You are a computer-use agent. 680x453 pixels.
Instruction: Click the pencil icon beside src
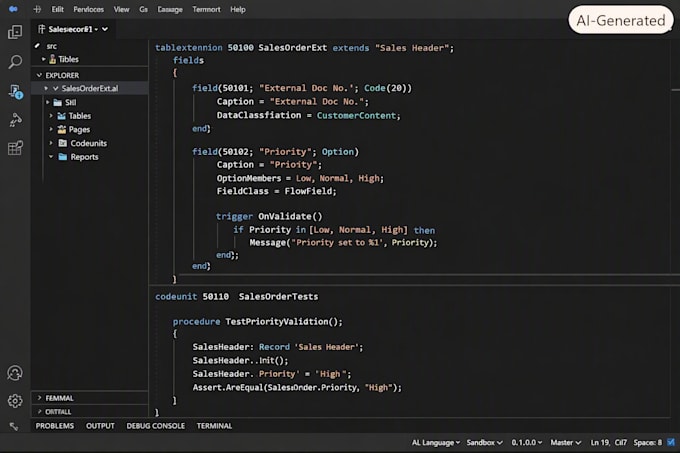coord(37,46)
